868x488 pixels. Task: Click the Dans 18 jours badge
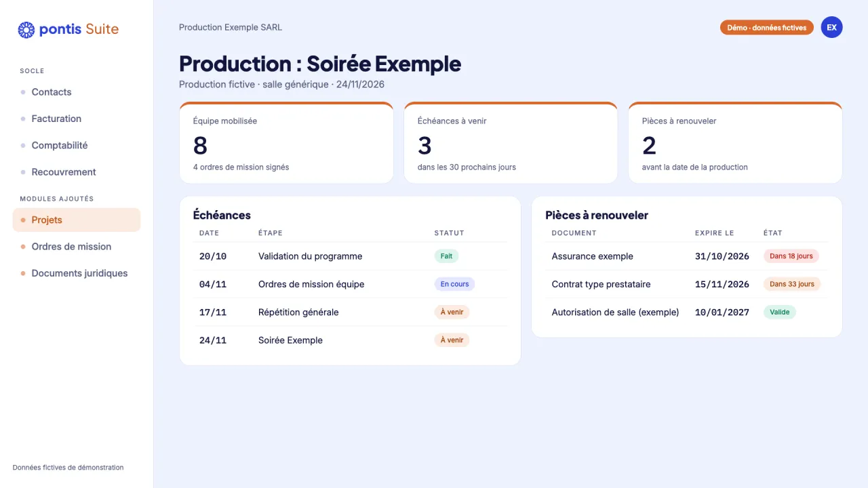pyautogui.click(x=791, y=256)
